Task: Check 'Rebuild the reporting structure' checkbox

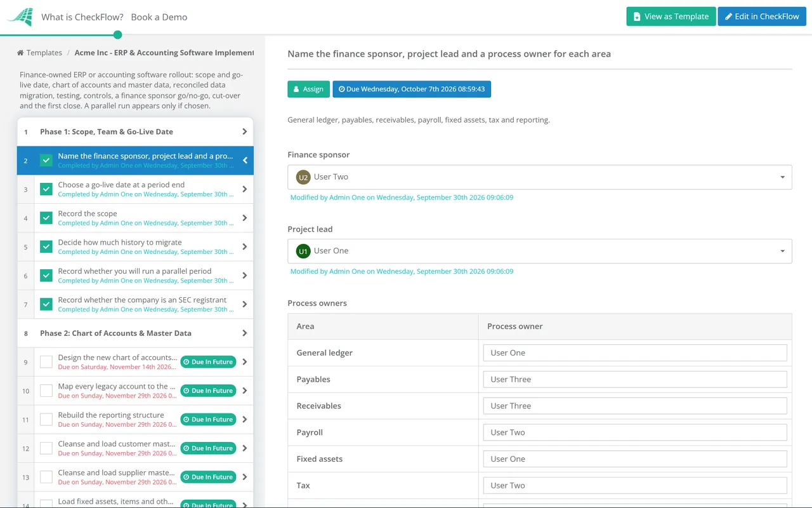Action: click(x=46, y=419)
